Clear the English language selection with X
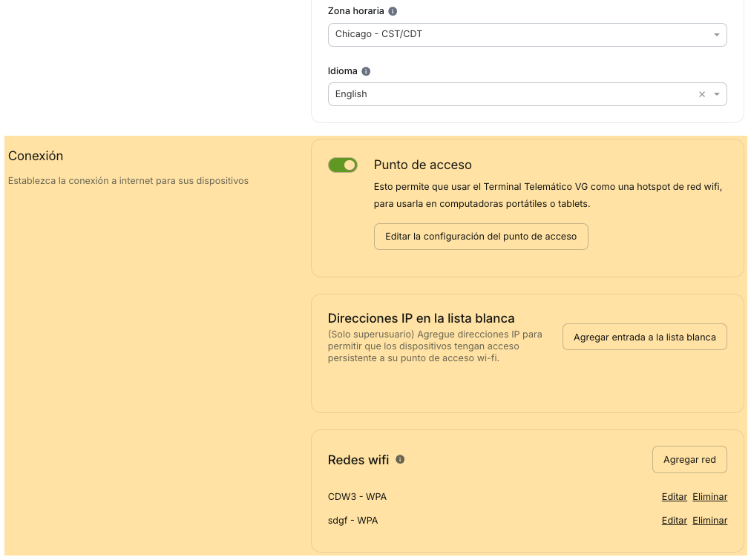Screen dimensions: 751x560 (x=702, y=94)
